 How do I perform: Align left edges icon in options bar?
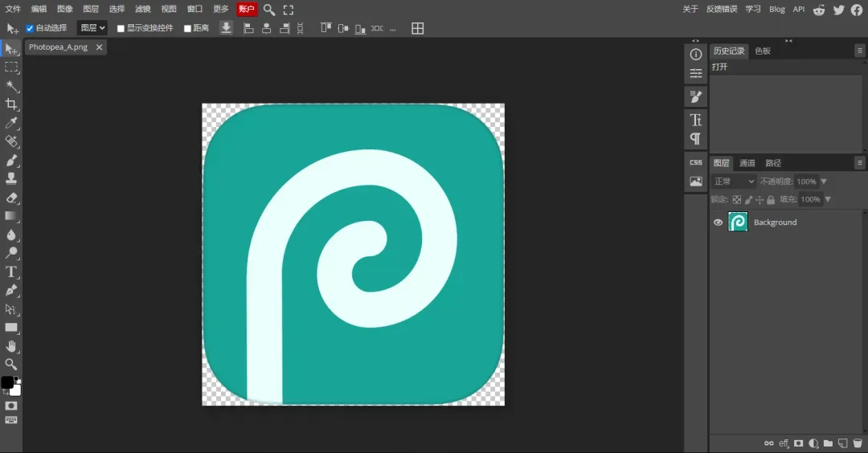[248, 28]
